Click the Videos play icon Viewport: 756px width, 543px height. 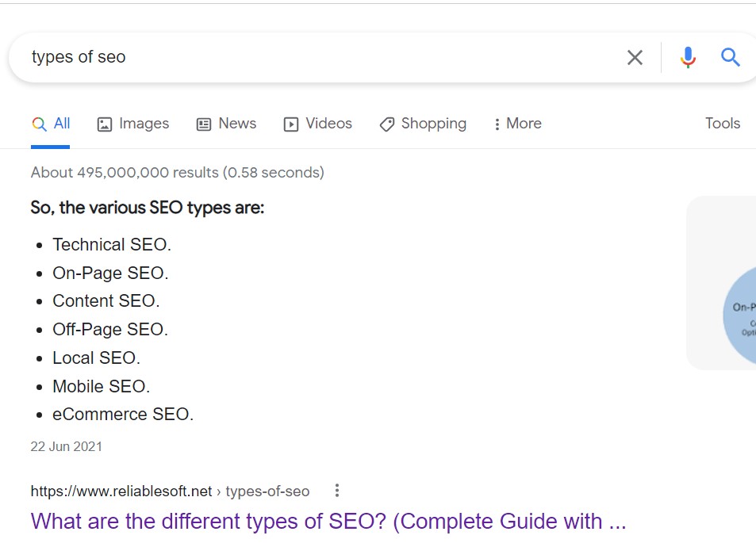coord(290,124)
